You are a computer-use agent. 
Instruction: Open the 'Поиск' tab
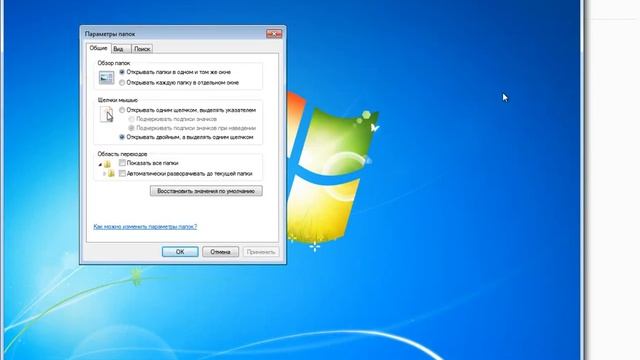click(142, 49)
